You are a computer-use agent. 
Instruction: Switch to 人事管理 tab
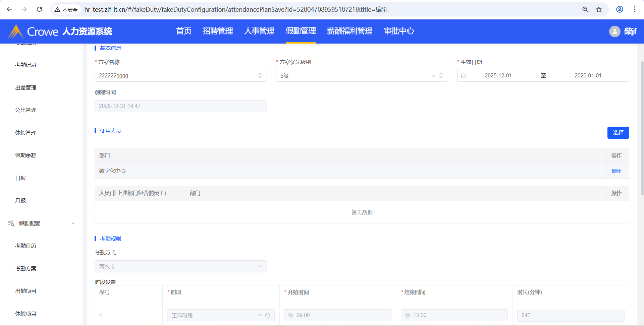pyautogui.click(x=259, y=31)
